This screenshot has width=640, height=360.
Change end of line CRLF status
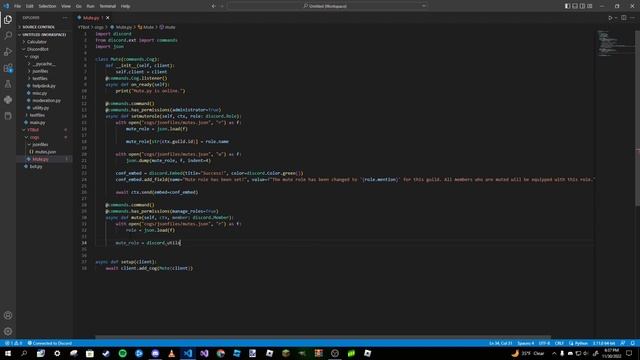click(559, 343)
